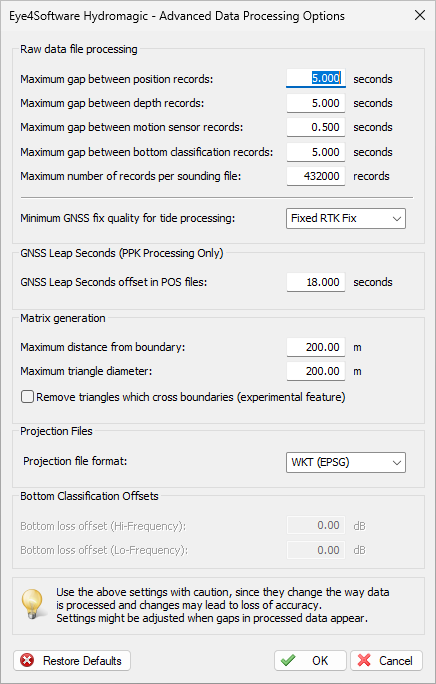Focus the motion sensor records gap field
436x684 pixels.
316,127
